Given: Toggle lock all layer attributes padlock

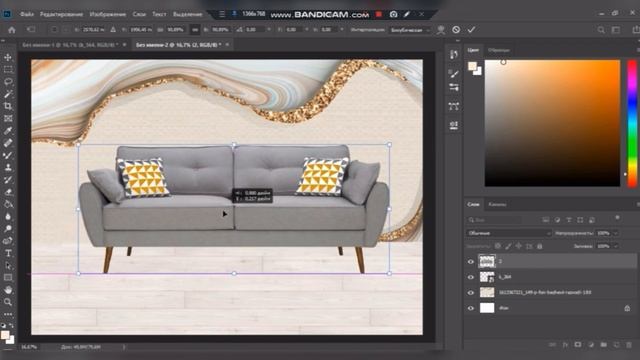Looking at the screenshot, I should [x=540, y=246].
